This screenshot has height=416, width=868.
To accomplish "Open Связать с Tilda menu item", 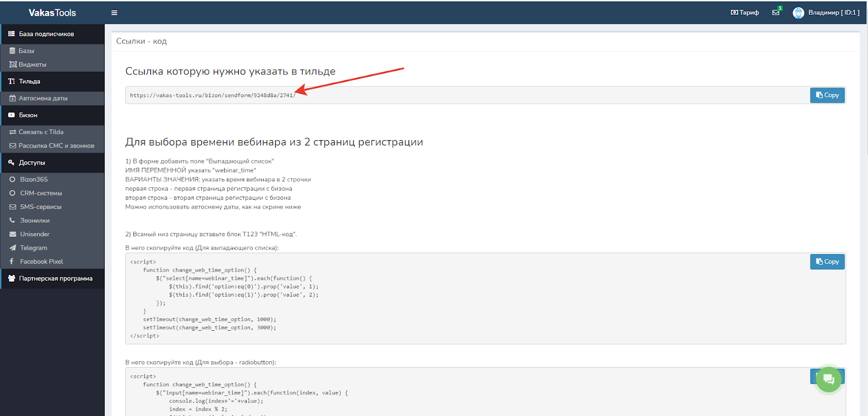I will click(x=41, y=132).
